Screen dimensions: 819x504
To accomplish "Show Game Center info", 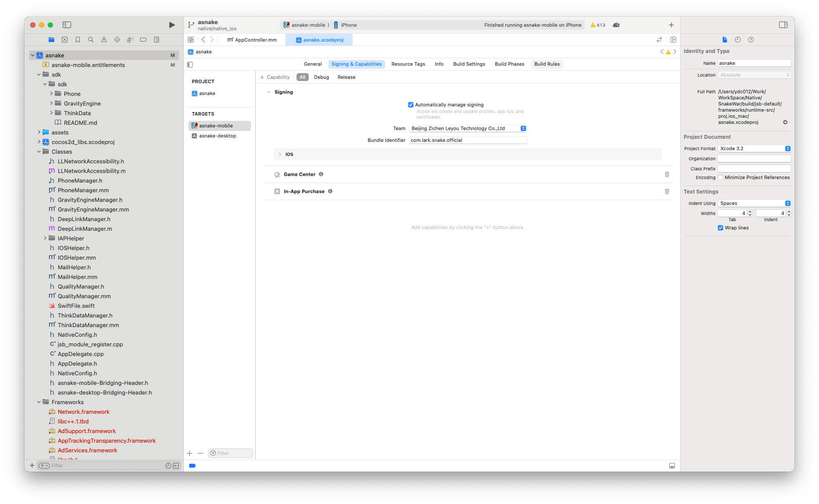I will pyautogui.click(x=321, y=174).
